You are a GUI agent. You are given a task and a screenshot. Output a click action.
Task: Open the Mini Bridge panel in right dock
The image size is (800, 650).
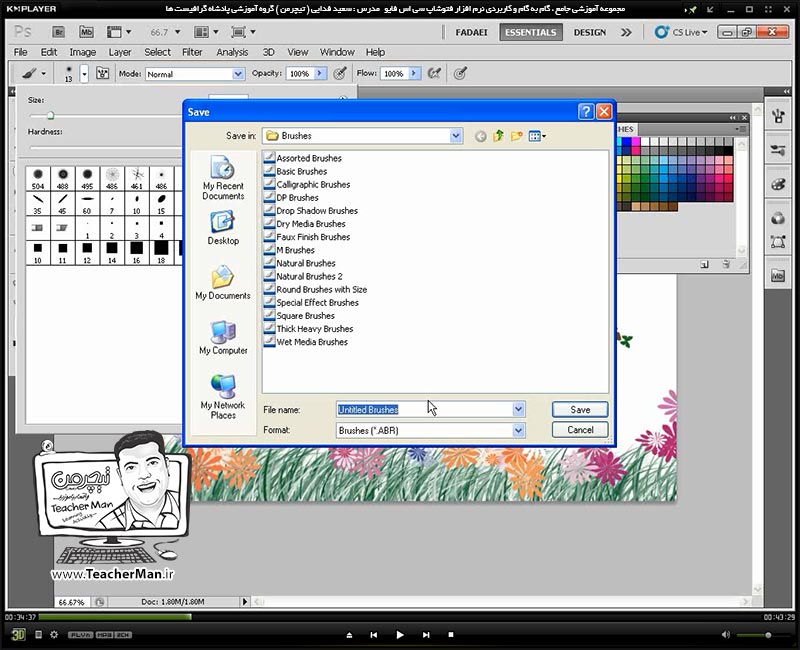pos(778,276)
